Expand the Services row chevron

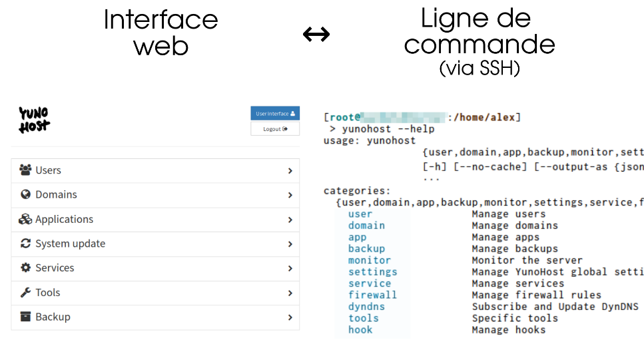tap(290, 268)
